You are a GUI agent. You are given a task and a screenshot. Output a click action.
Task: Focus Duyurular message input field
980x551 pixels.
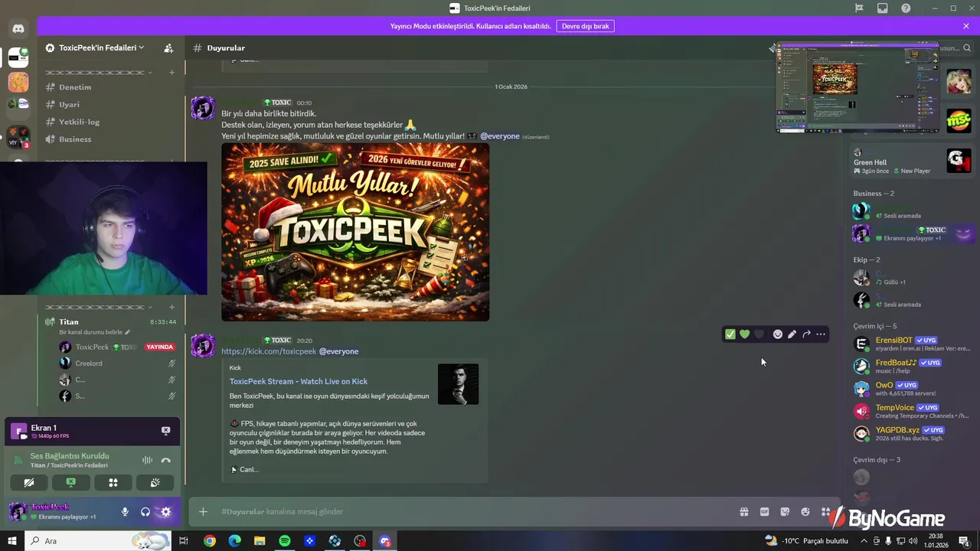[x=475, y=512]
